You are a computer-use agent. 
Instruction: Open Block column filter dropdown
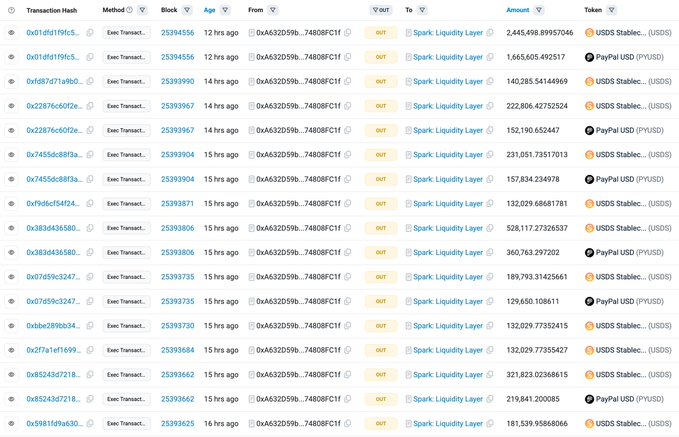point(187,10)
